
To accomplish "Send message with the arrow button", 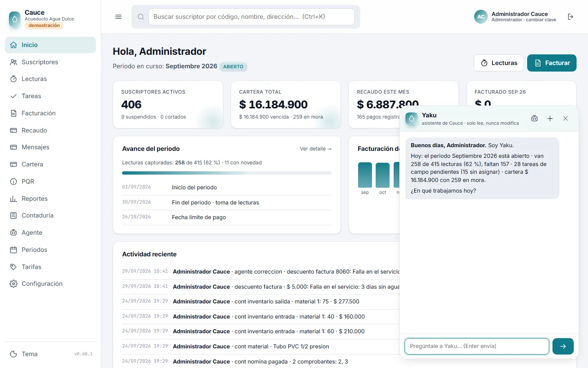I will click(563, 346).
